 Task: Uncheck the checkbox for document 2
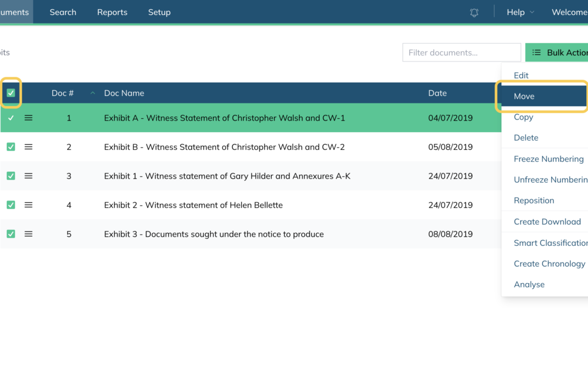(x=11, y=147)
